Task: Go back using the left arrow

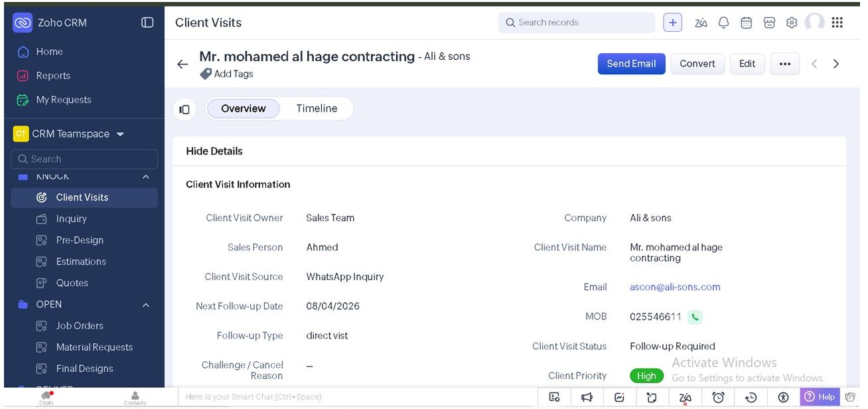Action: click(x=182, y=64)
